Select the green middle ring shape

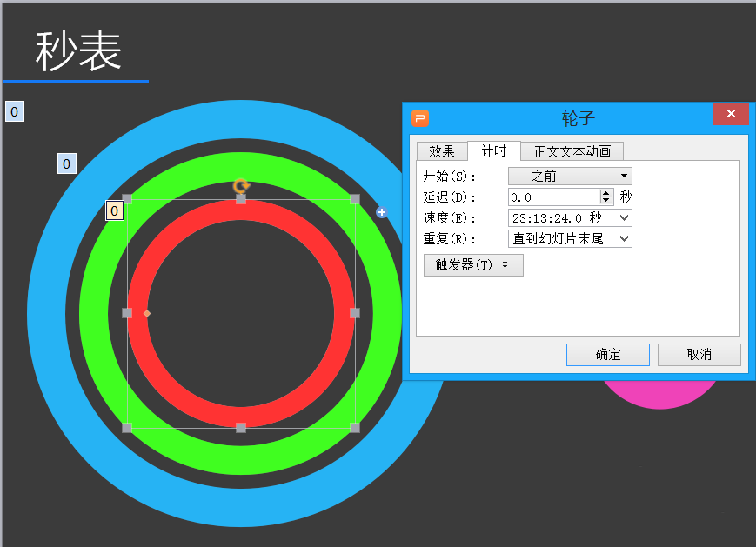pos(94,313)
